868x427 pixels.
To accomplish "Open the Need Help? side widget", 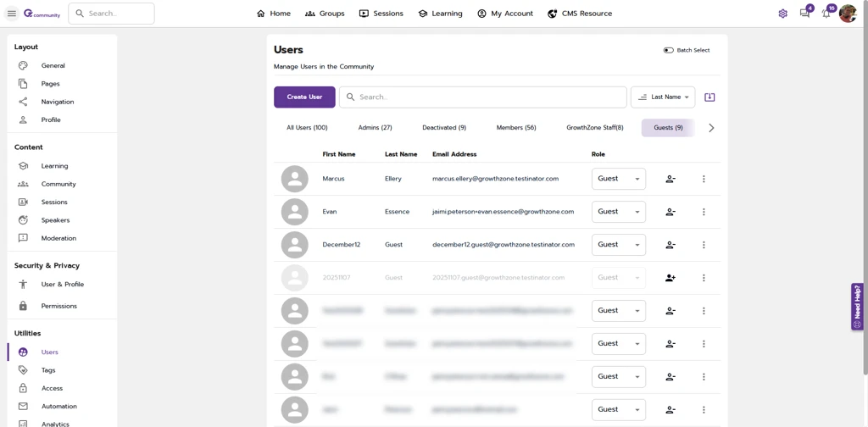I will coord(857,306).
